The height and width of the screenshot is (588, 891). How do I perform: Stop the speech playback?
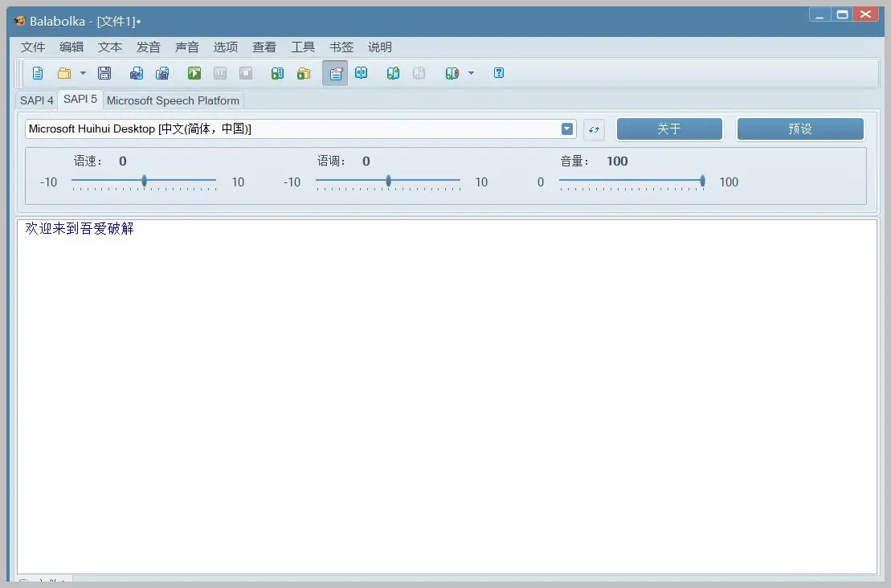[x=246, y=73]
